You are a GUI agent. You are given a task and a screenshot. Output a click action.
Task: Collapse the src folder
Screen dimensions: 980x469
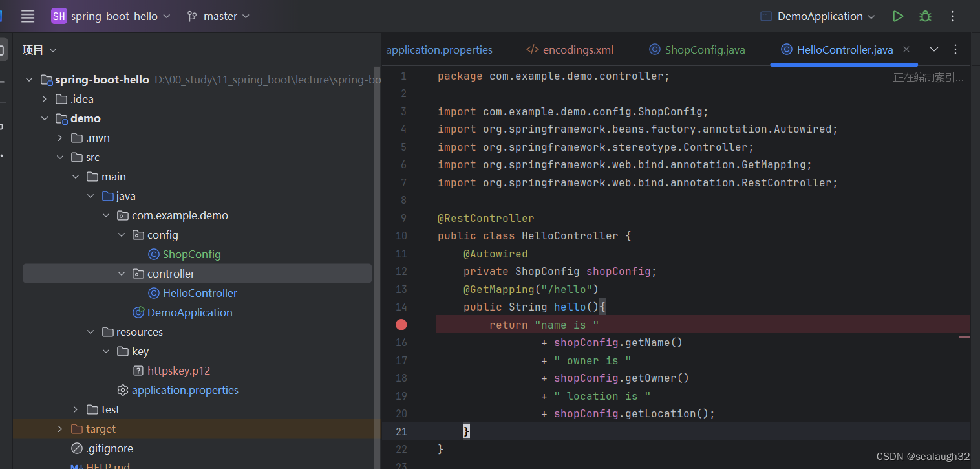click(59, 157)
